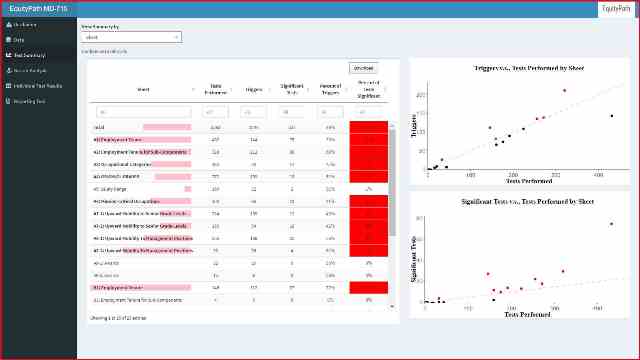This screenshot has width=640, height=360.
Task: Click the red cell in the first table row
Action: (369, 127)
